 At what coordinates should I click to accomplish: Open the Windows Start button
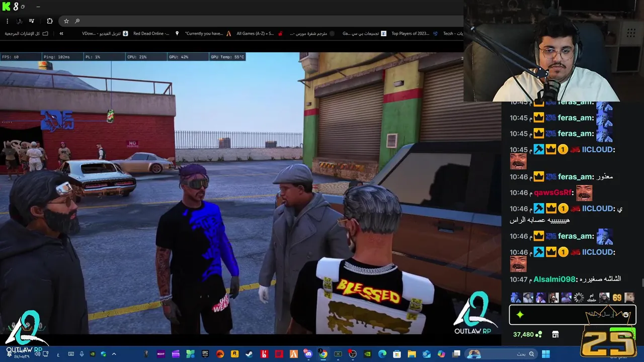point(545,354)
